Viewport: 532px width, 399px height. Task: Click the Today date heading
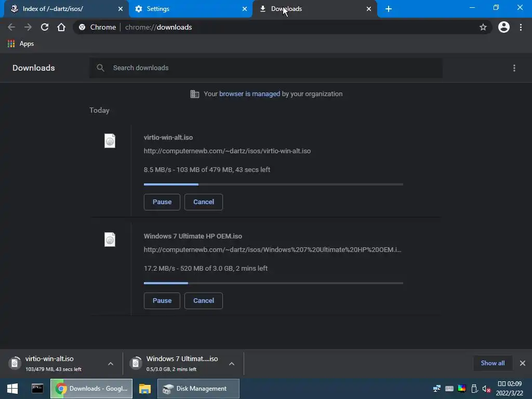point(99,110)
